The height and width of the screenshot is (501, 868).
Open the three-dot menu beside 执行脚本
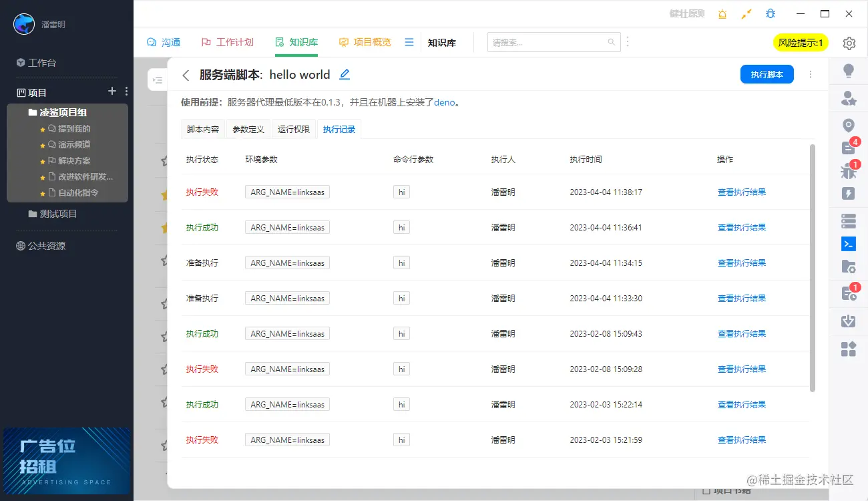tap(811, 74)
